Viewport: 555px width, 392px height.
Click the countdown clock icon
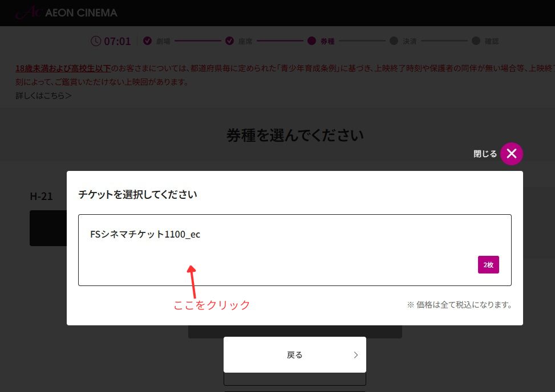pos(96,41)
